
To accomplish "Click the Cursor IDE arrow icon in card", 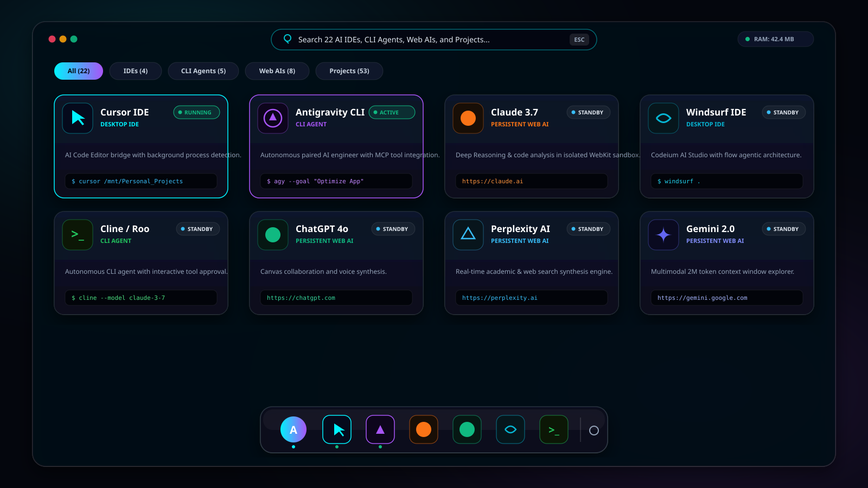I will (78, 118).
